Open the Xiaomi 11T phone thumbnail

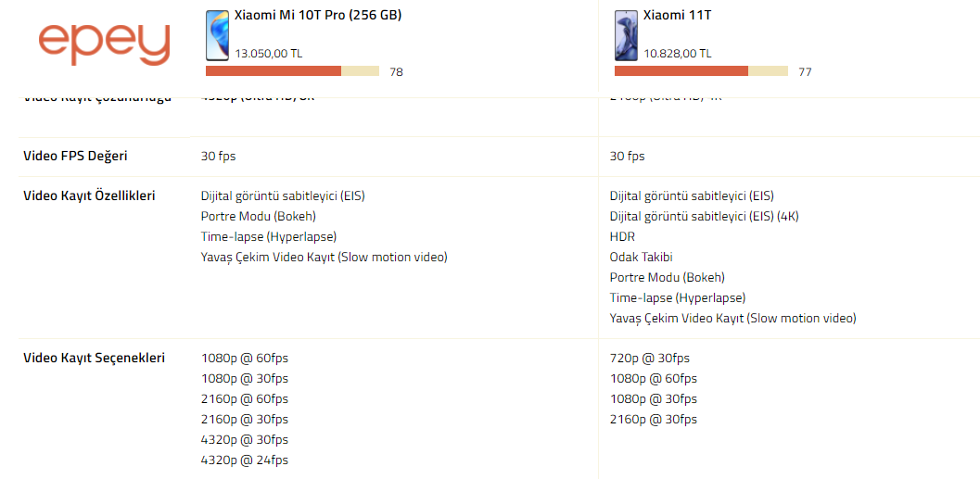(x=626, y=35)
